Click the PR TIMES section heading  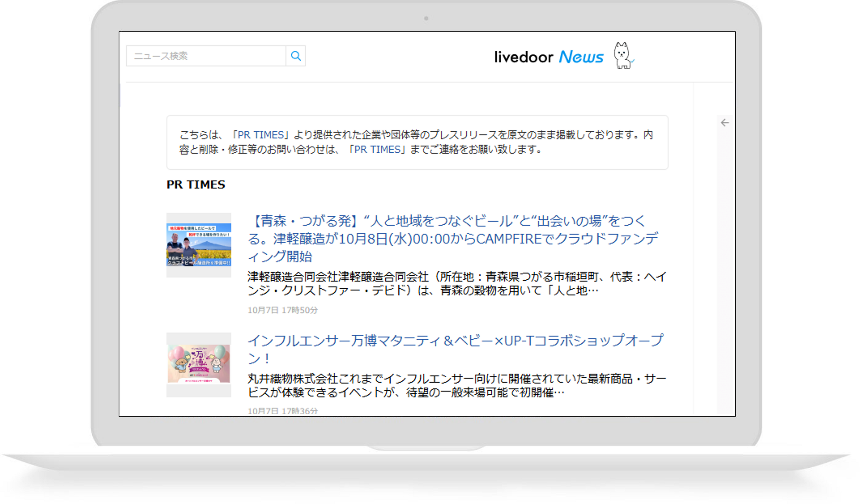[196, 184]
